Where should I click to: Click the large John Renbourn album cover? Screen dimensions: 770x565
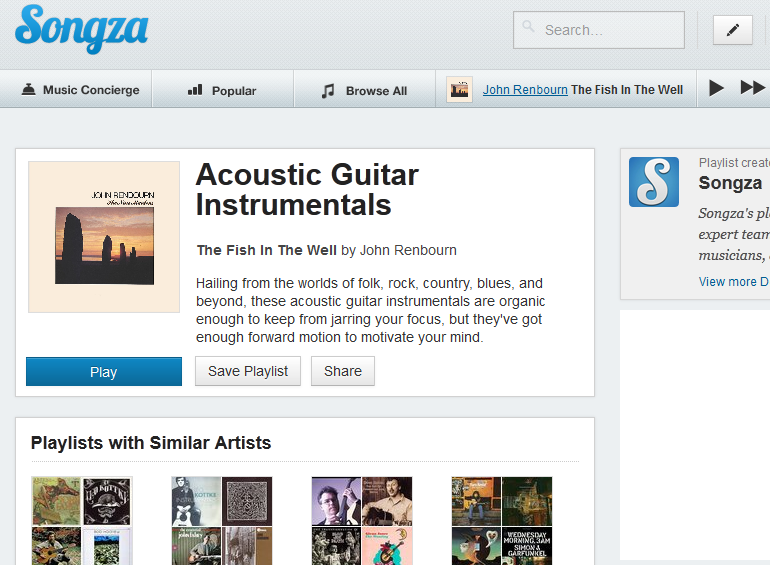(104, 237)
